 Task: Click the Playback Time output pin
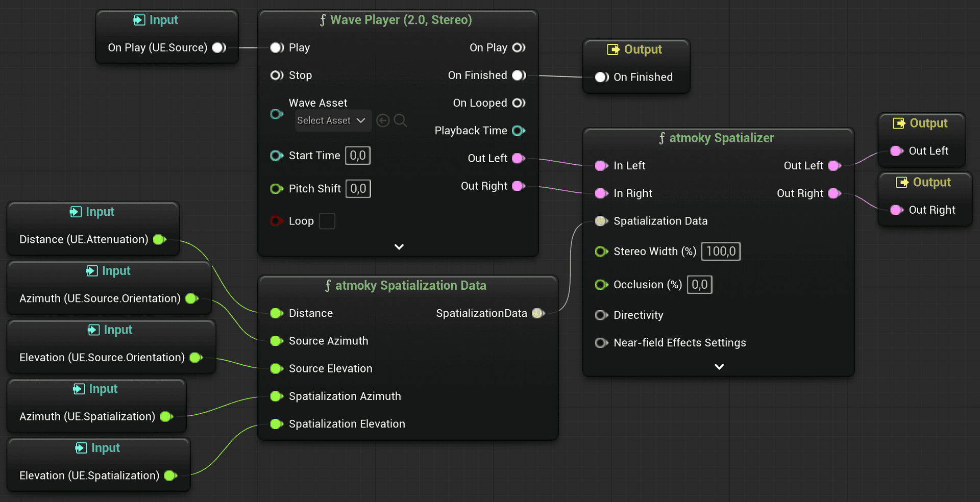(x=519, y=131)
